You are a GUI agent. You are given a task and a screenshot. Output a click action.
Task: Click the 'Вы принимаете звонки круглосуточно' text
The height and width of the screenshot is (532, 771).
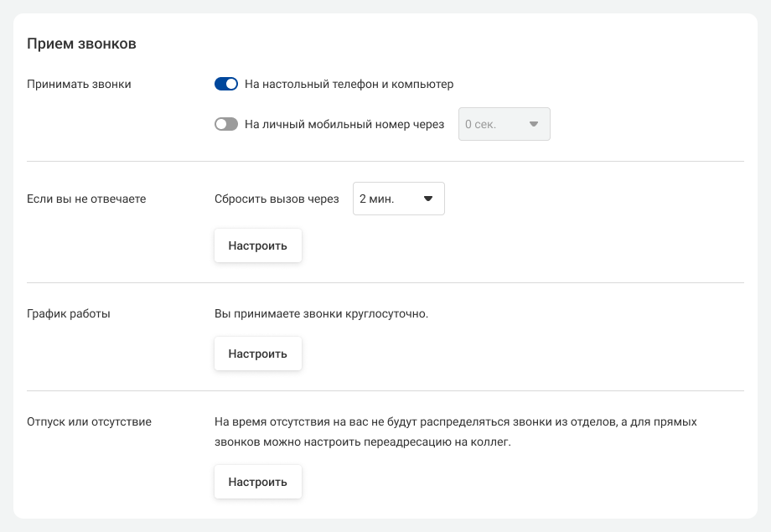pyautogui.click(x=321, y=313)
